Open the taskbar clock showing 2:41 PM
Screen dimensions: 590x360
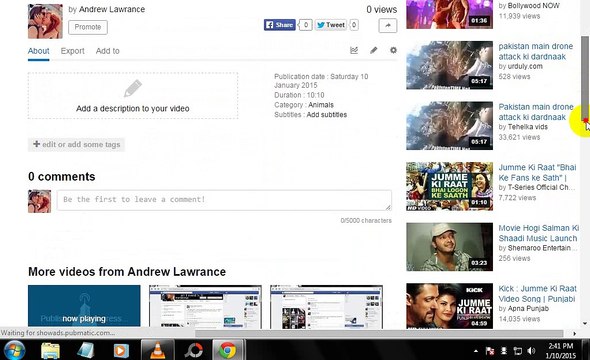coord(561,350)
